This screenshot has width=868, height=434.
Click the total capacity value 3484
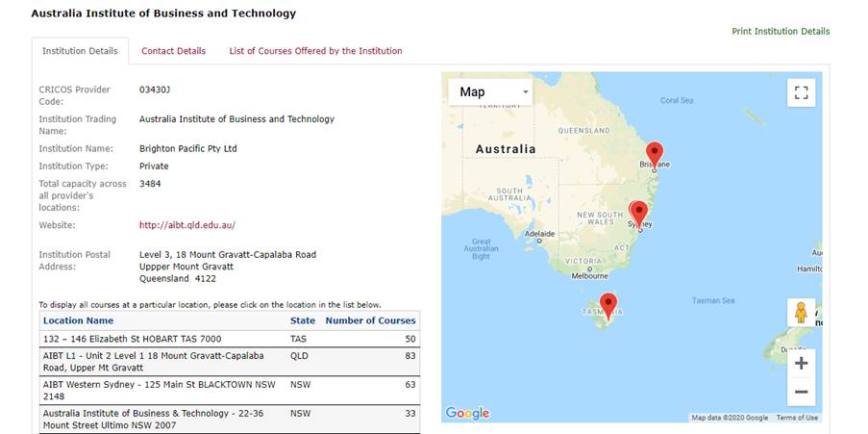click(150, 184)
